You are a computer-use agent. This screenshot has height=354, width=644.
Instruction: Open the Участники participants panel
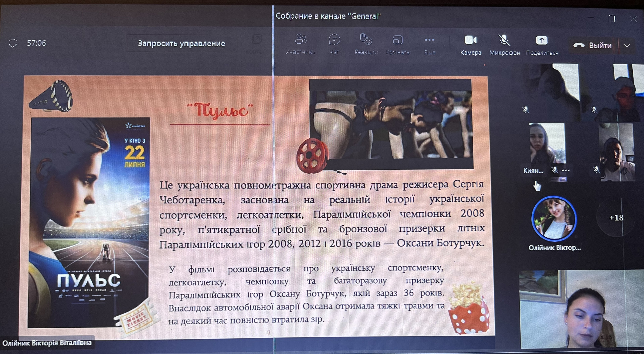pos(301,44)
